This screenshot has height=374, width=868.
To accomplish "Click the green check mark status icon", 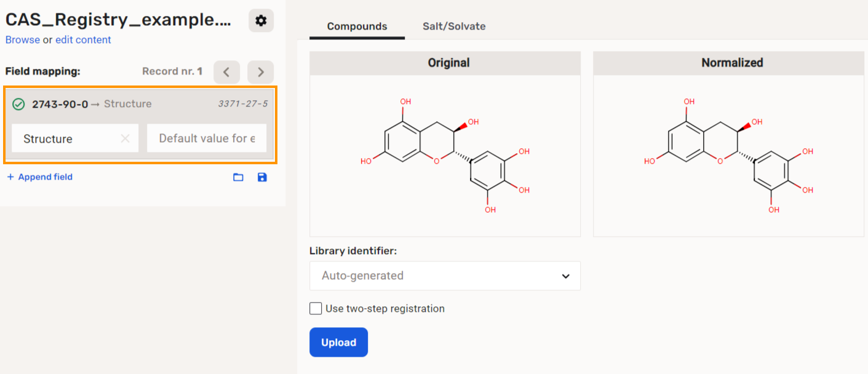I will [18, 104].
